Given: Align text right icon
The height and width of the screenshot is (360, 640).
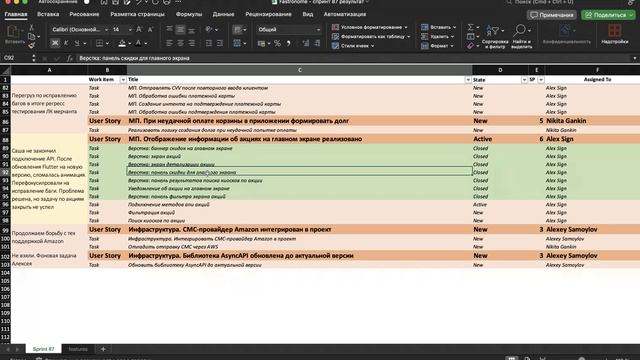Looking at the screenshot, I should [191, 43].
